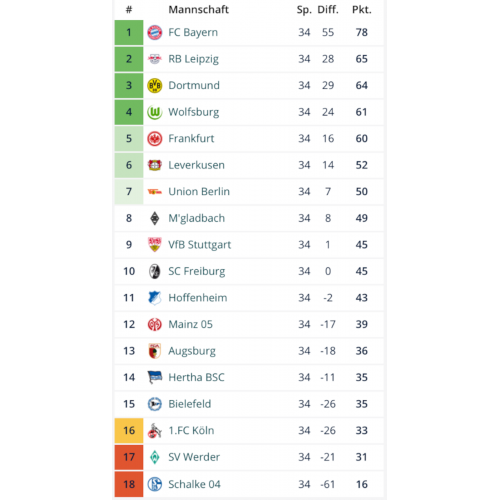This screenshot has width=500, height=500.
Task: Select the Dortmund BVB yellow crest
Action: 155,86
